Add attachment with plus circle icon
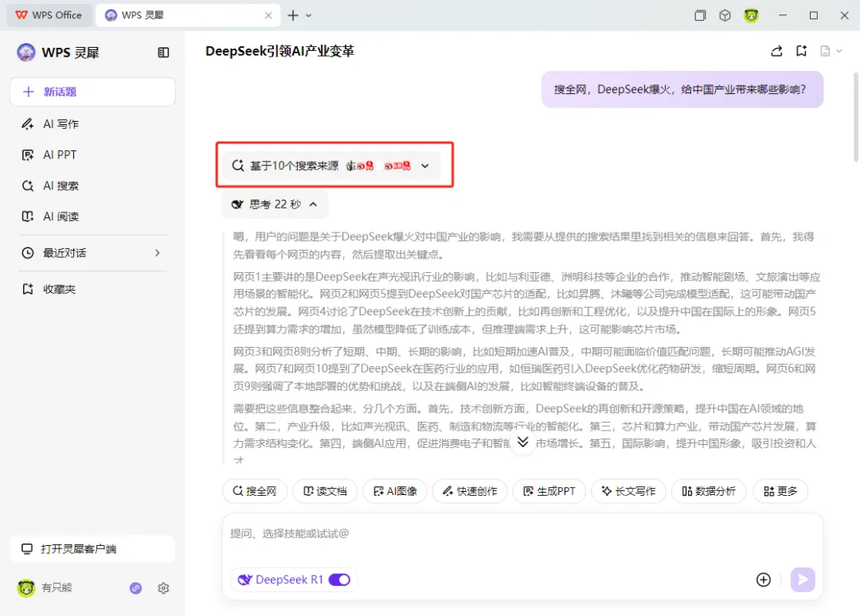The image size is (860, 616). [x=764, y=580]
